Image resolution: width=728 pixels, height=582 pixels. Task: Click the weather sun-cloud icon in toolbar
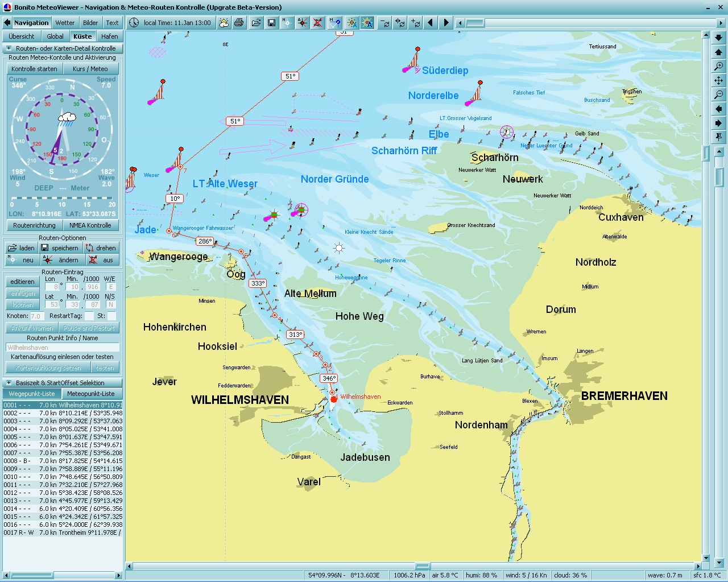pyautogui.click(x=224, y=23)
